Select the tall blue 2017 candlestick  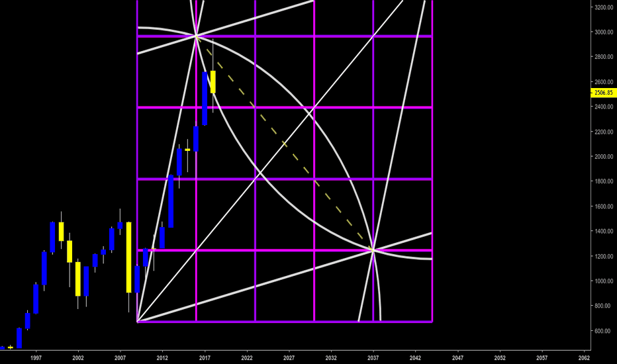(205, 99)
